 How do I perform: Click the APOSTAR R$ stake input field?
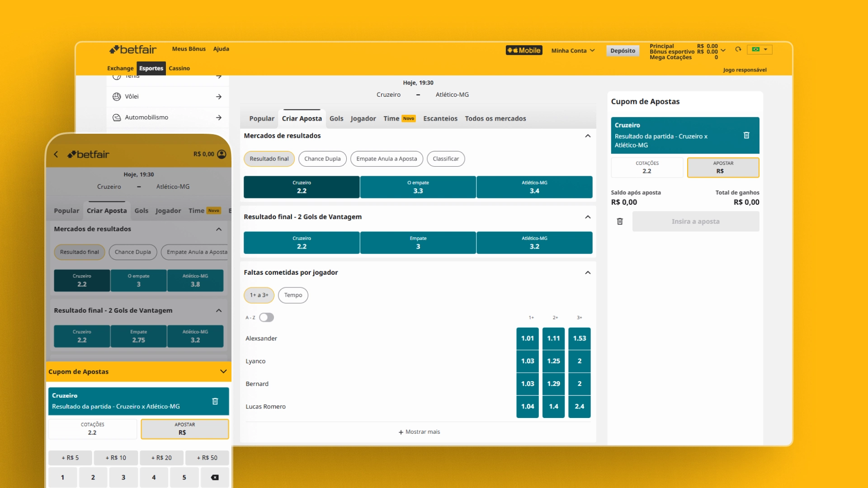tap(723, 168)
